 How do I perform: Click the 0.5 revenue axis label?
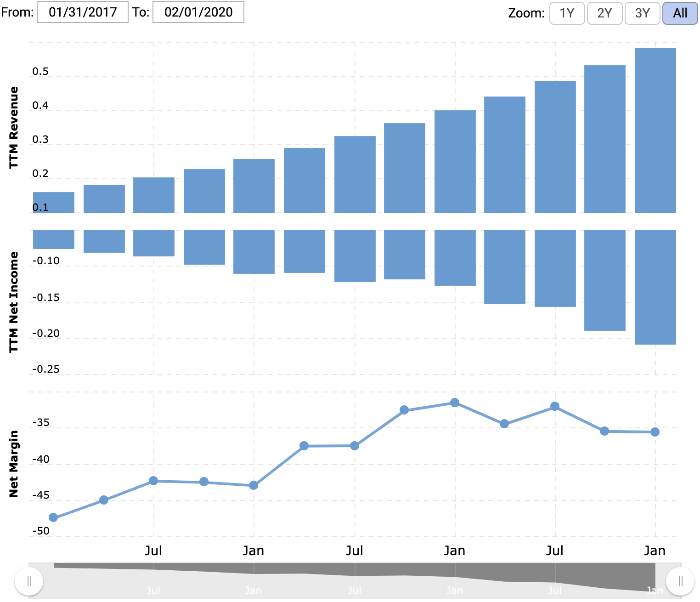point(40,72)
